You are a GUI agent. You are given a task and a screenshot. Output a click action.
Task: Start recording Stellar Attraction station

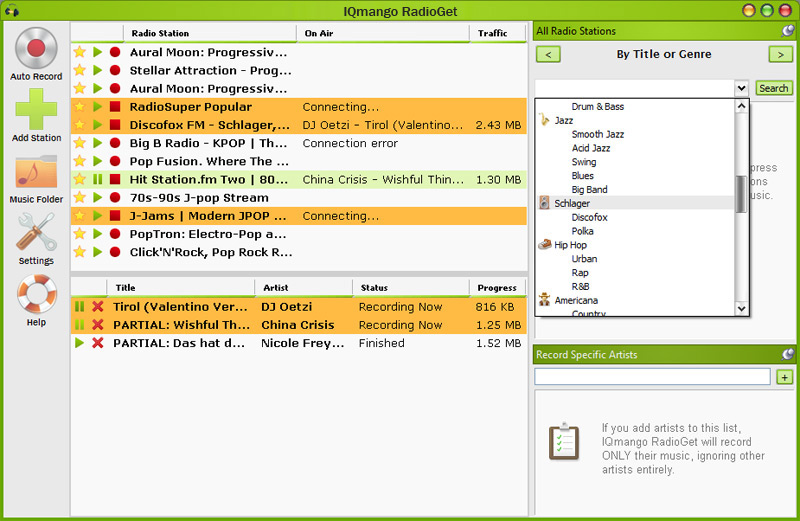[x=115, y=70]
